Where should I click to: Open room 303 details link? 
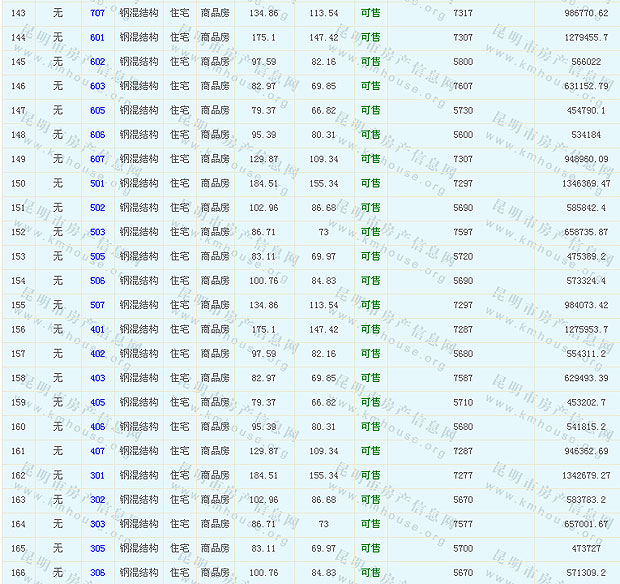coord(97,524)
